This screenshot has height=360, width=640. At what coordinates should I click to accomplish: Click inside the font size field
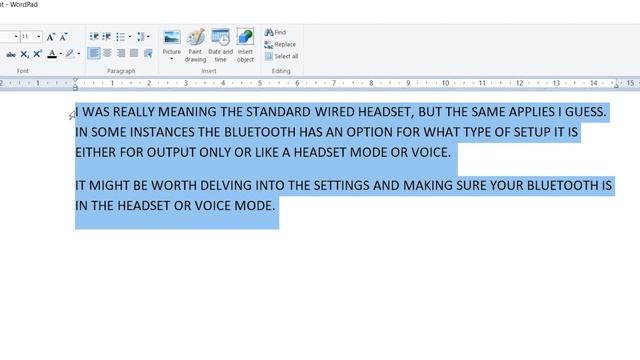coord(28,37)
